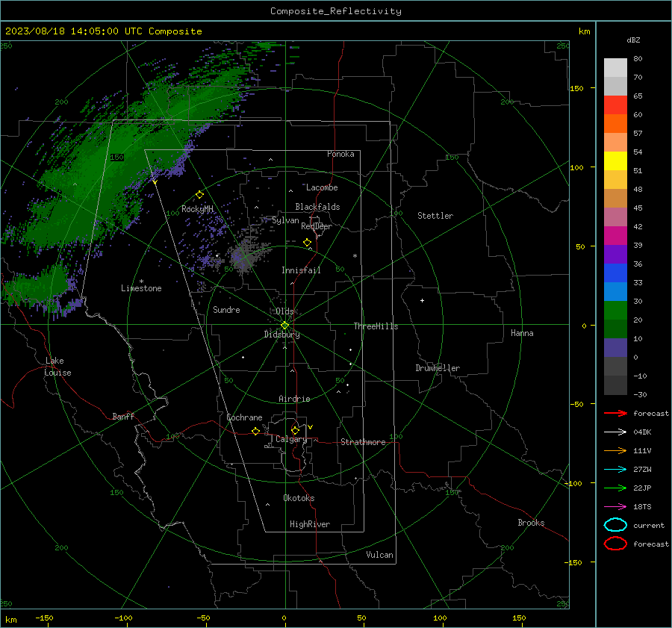Viewport: 672px width, 628px height.
Task: Click the yellow V marker near green radar echo
Action: [155, 182]
